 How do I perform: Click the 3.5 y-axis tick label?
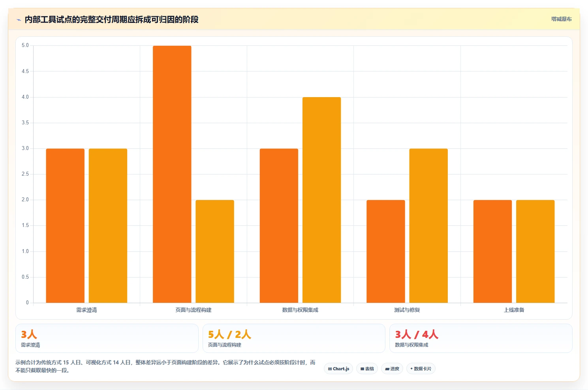tap(25, 123)
